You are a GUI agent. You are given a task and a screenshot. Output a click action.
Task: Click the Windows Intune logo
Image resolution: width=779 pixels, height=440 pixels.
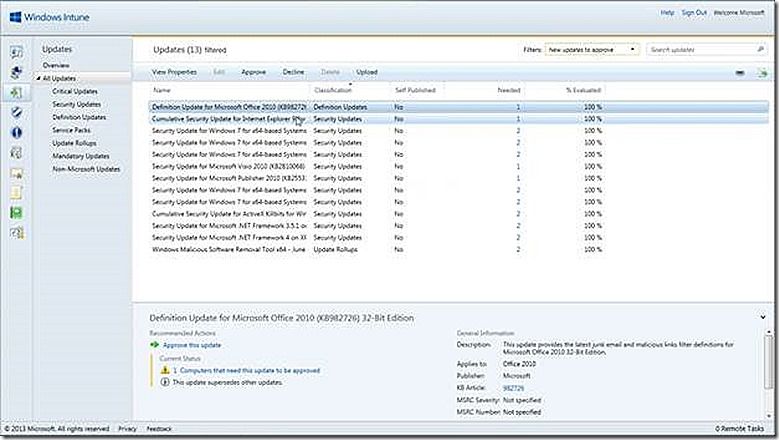click(49, 17)
